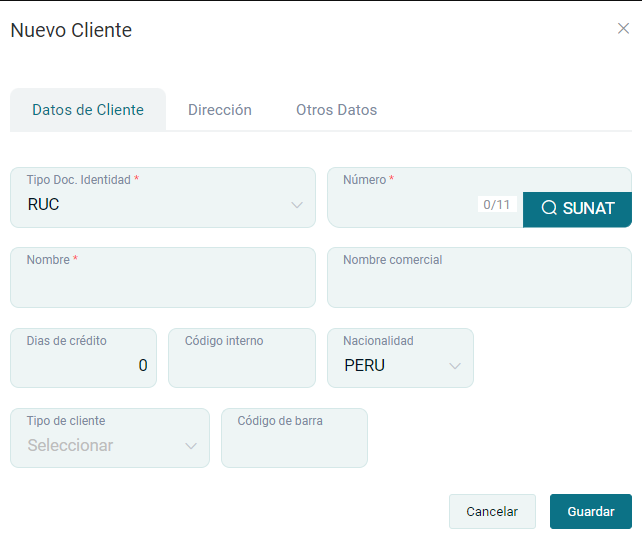Close the Nuevo Cliente dialog with the X
This screenshot has height=547, width=642.
[623, 28]
